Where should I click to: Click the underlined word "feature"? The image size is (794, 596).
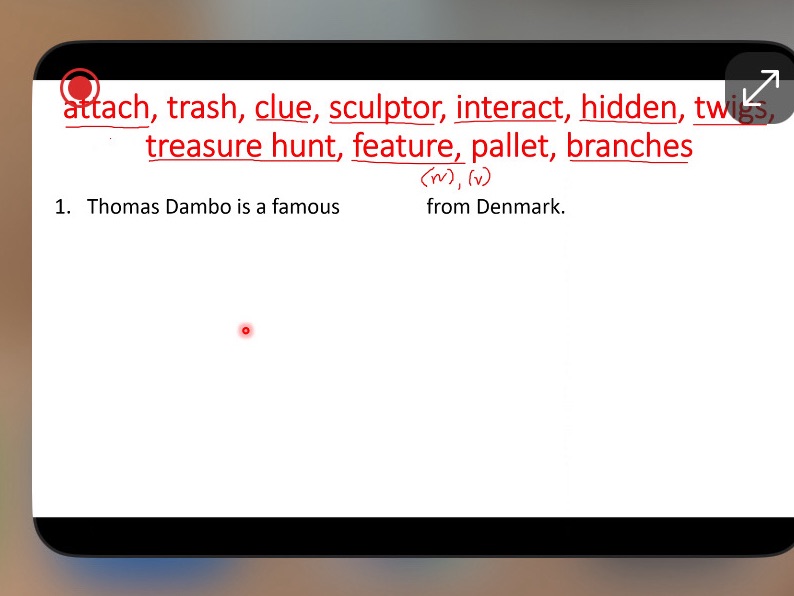pos(403,147)
